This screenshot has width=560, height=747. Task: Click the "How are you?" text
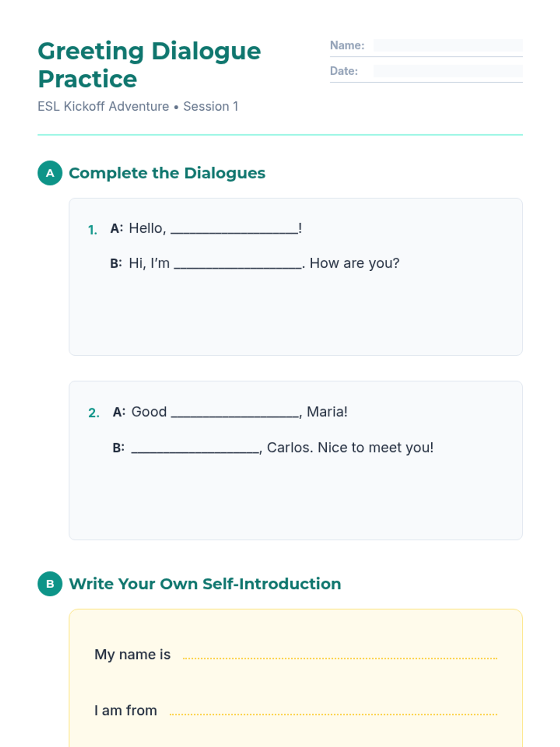(355, 263)
